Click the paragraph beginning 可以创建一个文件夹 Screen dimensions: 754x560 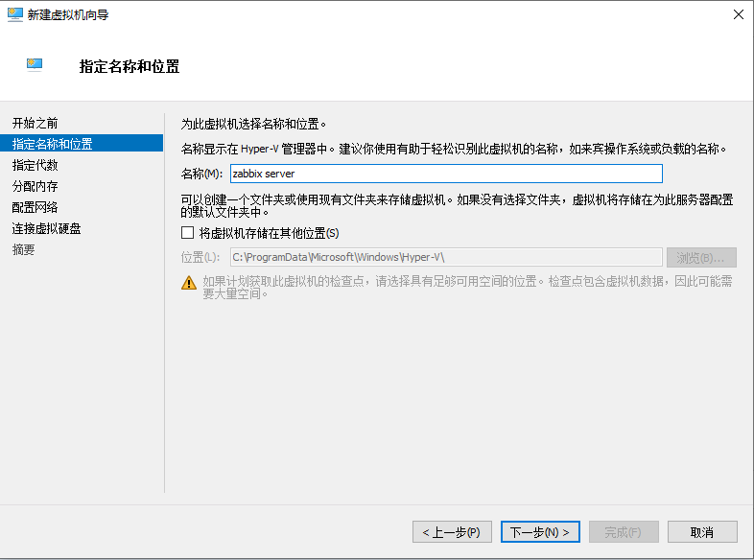click(x=457, y=205)
